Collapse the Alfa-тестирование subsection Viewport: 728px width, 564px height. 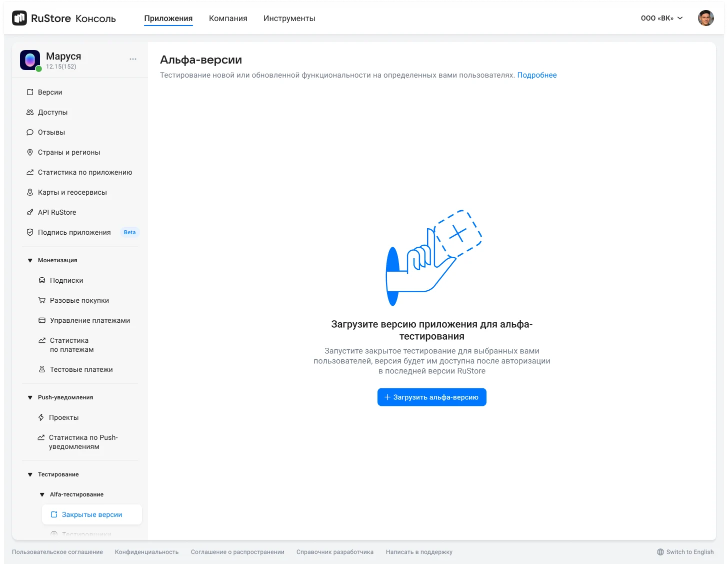(42, 494)
